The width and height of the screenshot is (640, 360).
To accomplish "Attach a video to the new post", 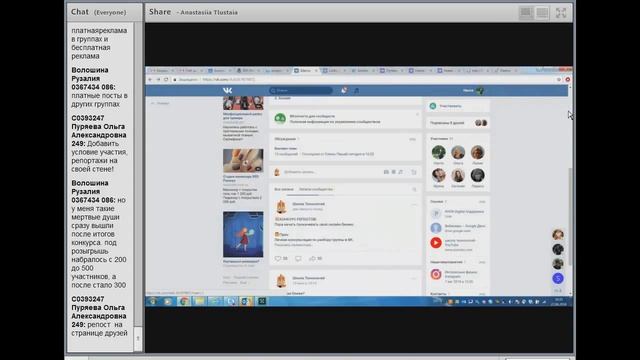I will pos(393,172).
